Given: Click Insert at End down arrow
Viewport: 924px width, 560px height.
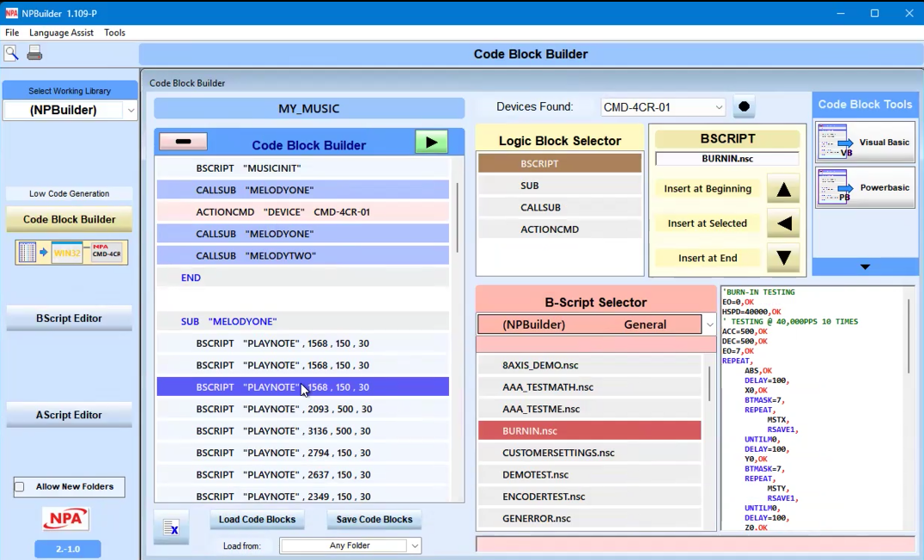Looking at the screenshot, I should 783,258.
